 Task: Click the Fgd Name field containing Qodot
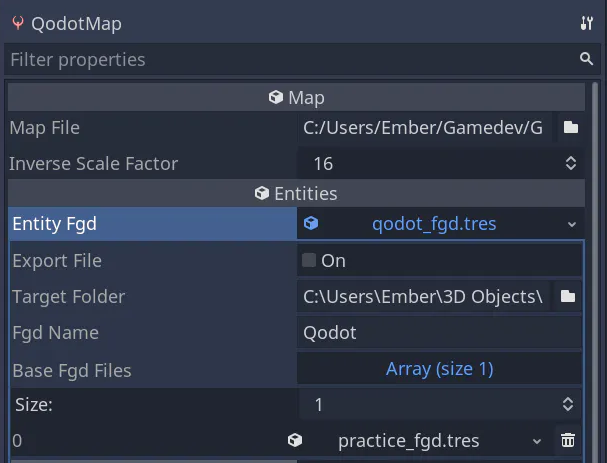pyautogui.click(x=439, y=333)
